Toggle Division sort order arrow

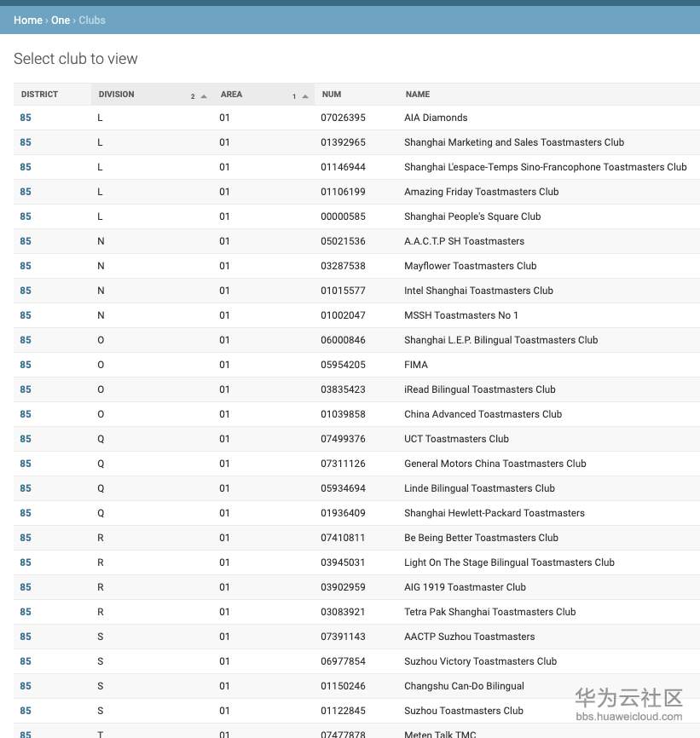coord(204,96)
